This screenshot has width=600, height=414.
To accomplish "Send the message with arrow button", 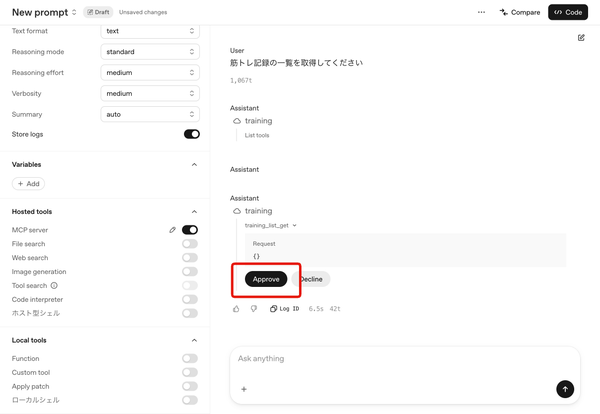I will (x=565, y=389).
